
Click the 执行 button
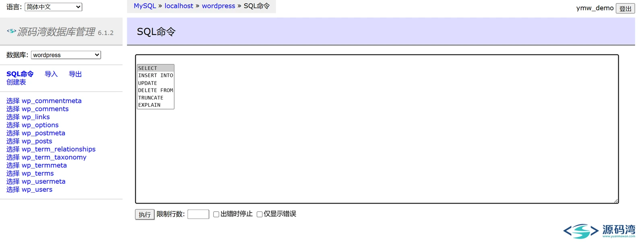[144, 214]
